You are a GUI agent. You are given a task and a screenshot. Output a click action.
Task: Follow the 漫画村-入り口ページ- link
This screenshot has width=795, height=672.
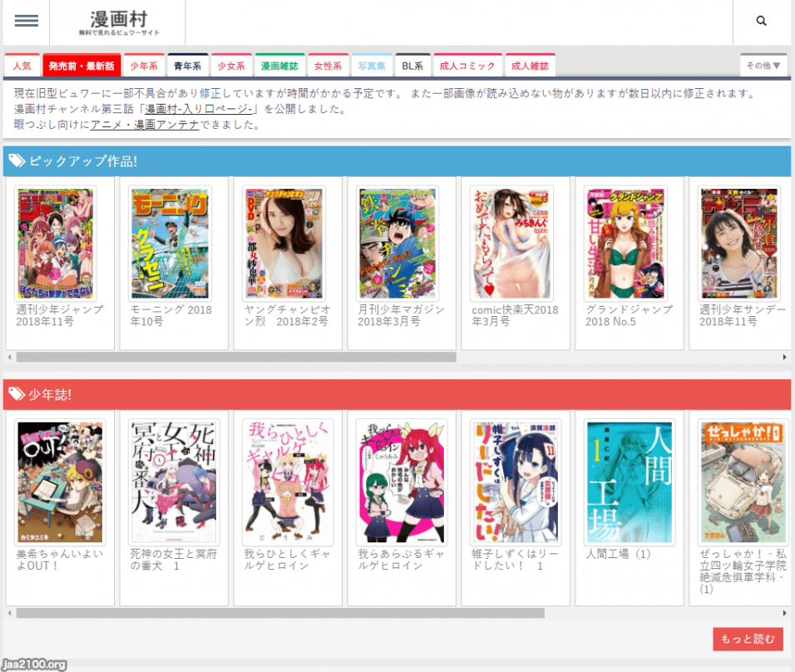[x=199, y=109]
